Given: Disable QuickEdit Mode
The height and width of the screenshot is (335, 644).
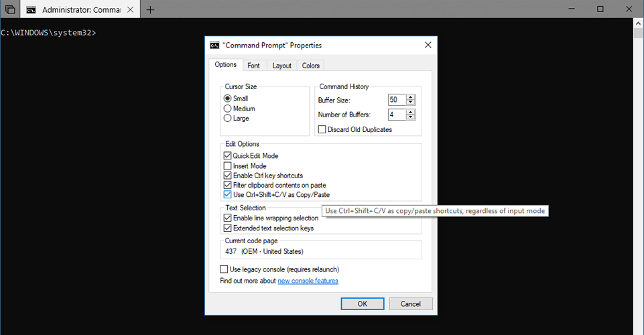Looking at the screenshot, I should [x=228, y=155].
